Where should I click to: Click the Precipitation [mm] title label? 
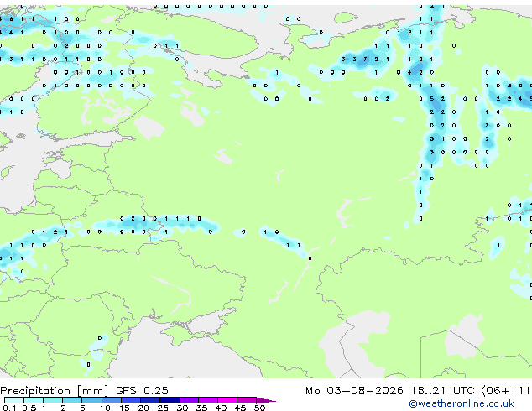tap(55, 391)
